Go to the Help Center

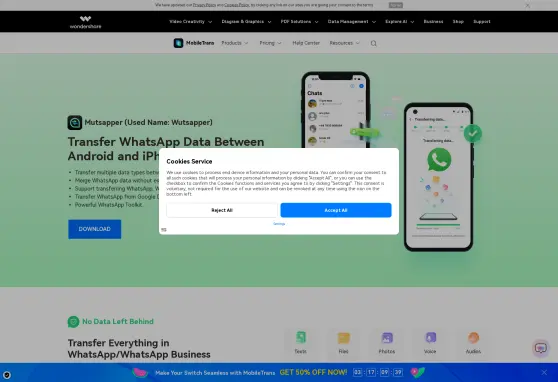pos(306,43)
